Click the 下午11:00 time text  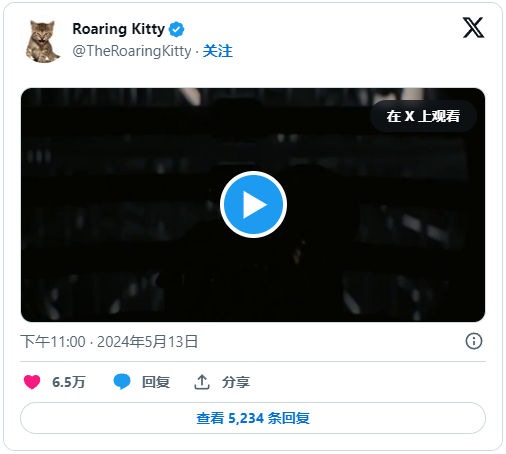point(53,342)
